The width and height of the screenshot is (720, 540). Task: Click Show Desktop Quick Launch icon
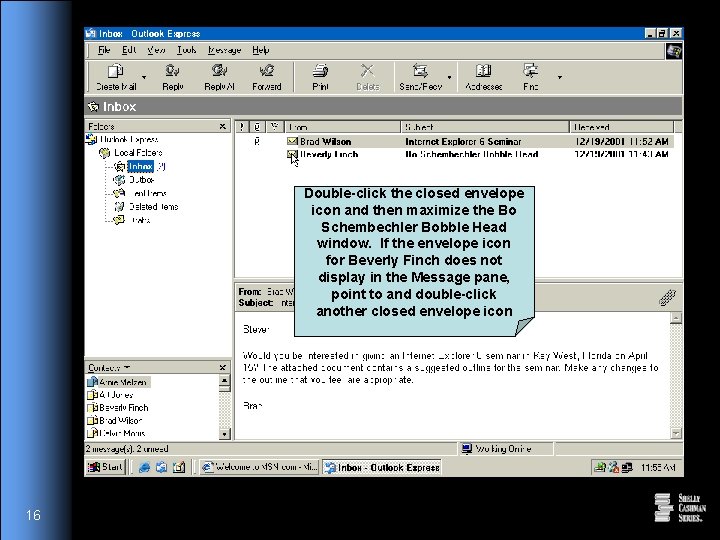179,467
